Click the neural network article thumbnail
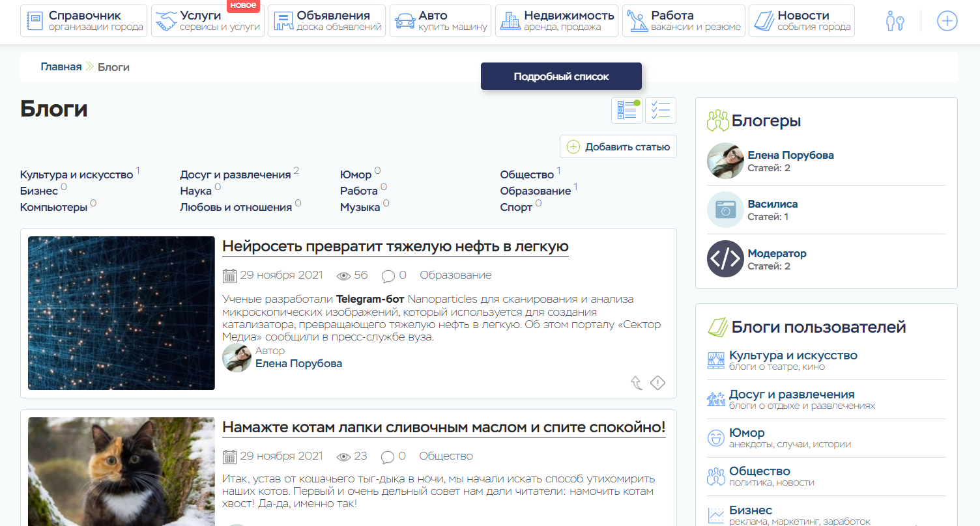 (121, 313)
